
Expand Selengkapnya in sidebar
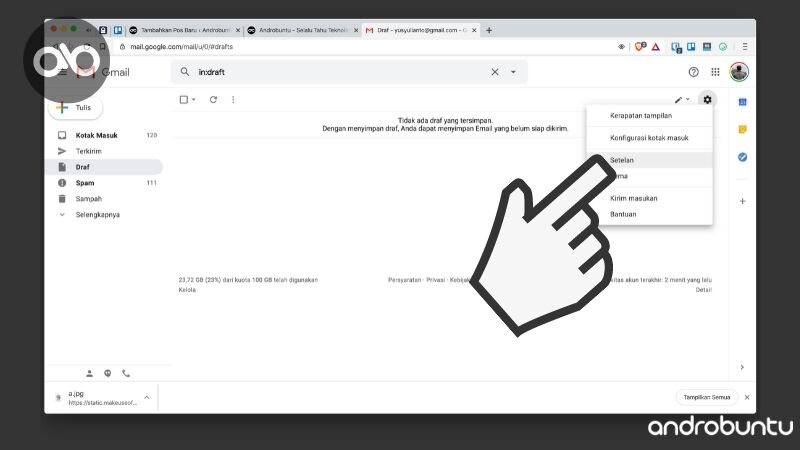104,214
